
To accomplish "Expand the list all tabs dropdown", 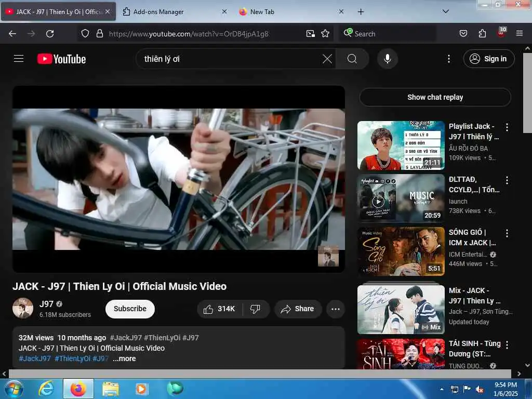I will coord(445,11).
